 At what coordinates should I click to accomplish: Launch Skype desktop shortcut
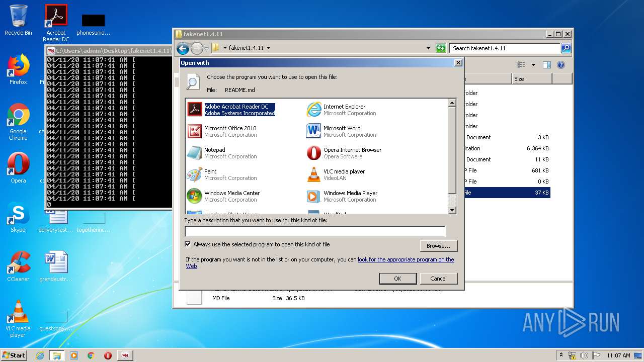coord(18,217)
